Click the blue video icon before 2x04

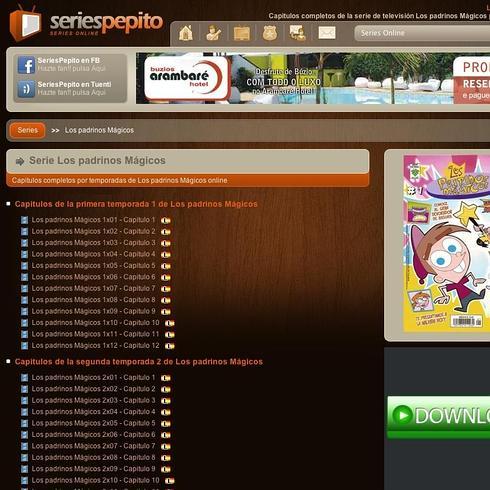coord(24,412)
